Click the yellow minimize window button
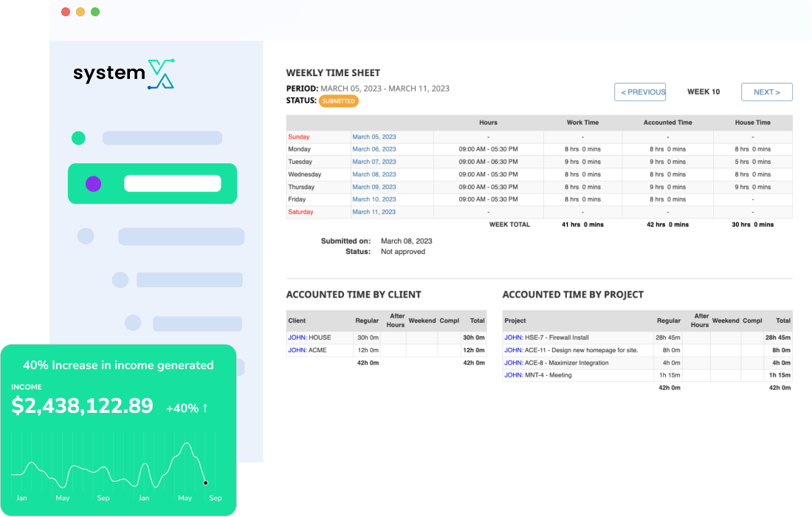812x517 pixels. tap(80, 12)
